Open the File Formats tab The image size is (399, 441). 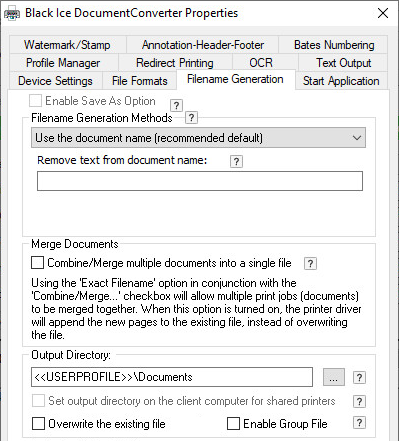[x=140, y=81]
